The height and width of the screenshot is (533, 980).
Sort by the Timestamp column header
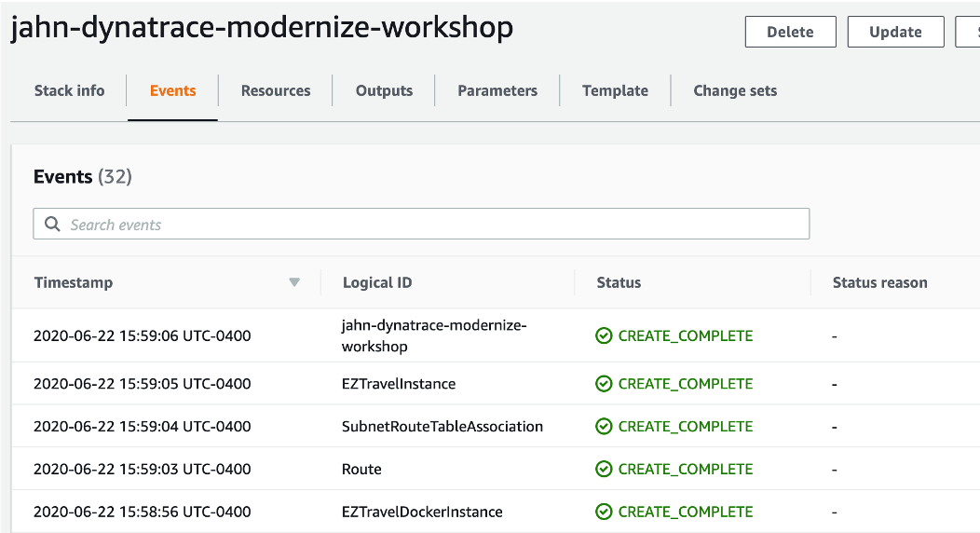point(73,282)
